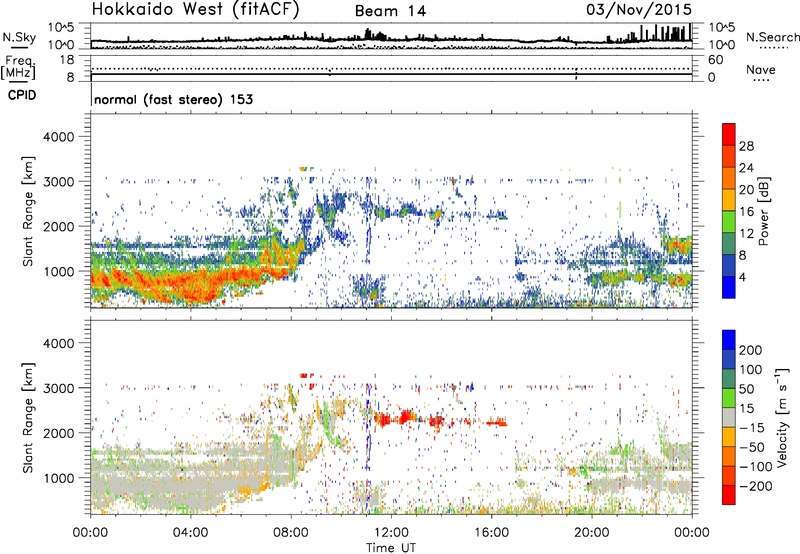Click the '4000' tick on power panel
Viewport: 800px width, 554px height.
tap(58, 137)
